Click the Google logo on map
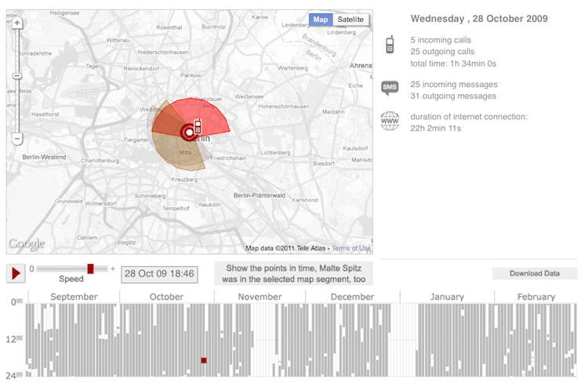588x387 pixels. pos(27,244)
